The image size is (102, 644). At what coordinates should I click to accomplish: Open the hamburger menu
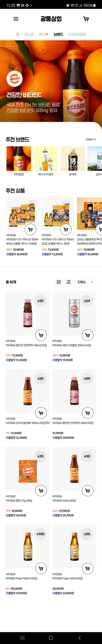coord(16,19)
